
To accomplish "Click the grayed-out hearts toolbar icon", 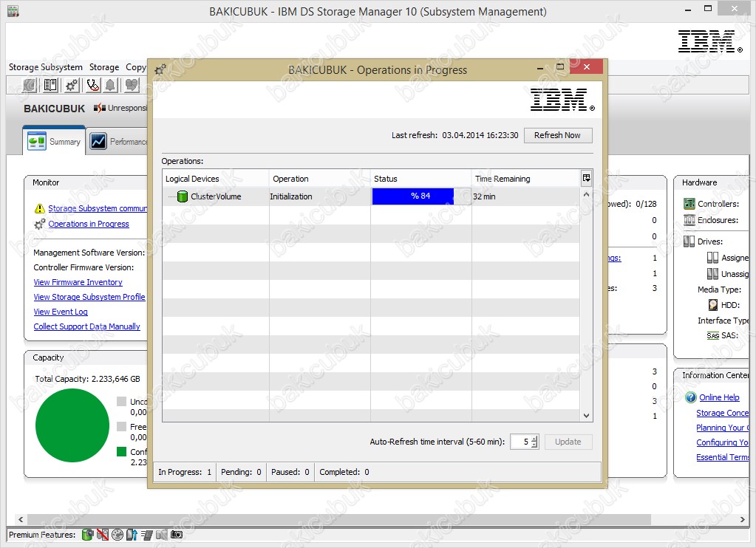I will (x=131, y=86).
